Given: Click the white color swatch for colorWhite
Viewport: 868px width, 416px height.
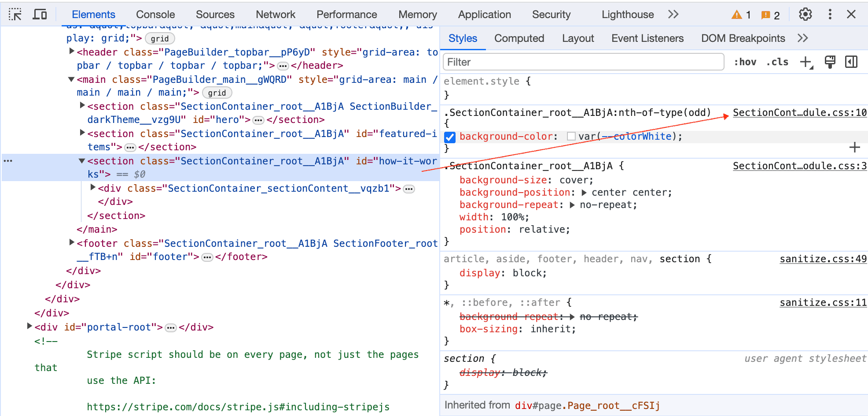Looking at the screenshot, I should pos(571,137).
